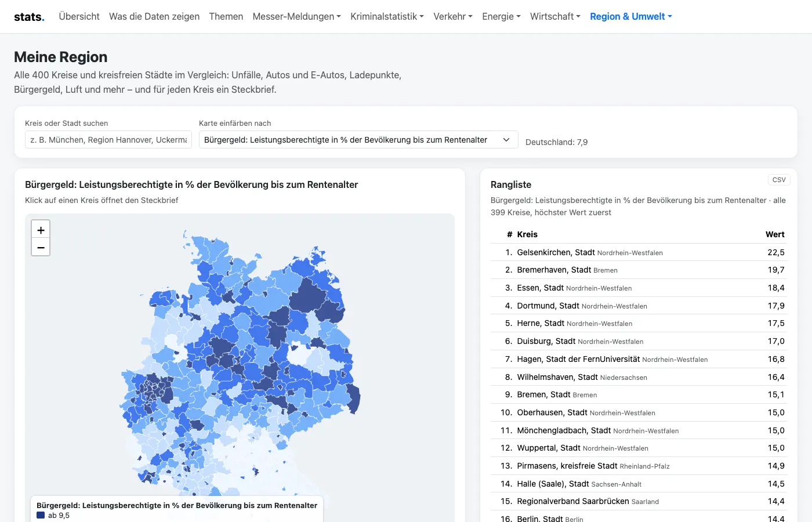812x522 pixels.
Task: Select Bremerhaven, Stadt in the ranking
Action: coord(637,270)
